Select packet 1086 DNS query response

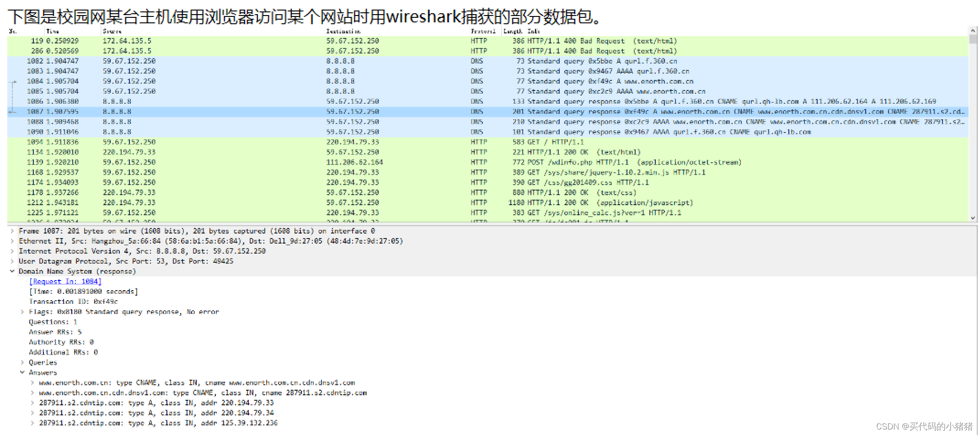click(488, 101)
